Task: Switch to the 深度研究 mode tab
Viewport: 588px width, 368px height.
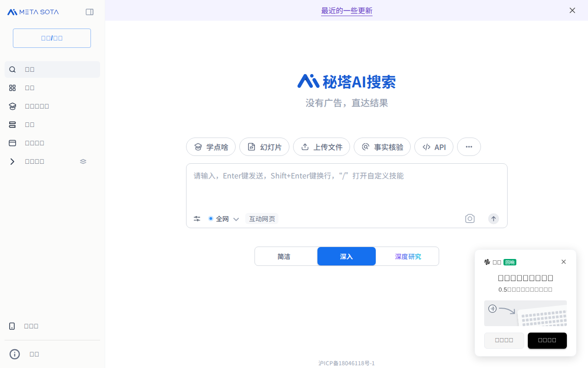Action: [408, 256]
